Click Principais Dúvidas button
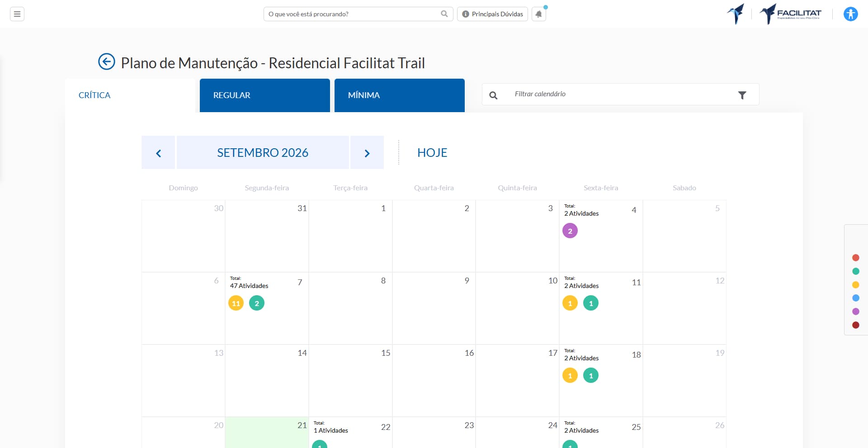868x448 pixels. pyautogui.click(x=492, y=14)
